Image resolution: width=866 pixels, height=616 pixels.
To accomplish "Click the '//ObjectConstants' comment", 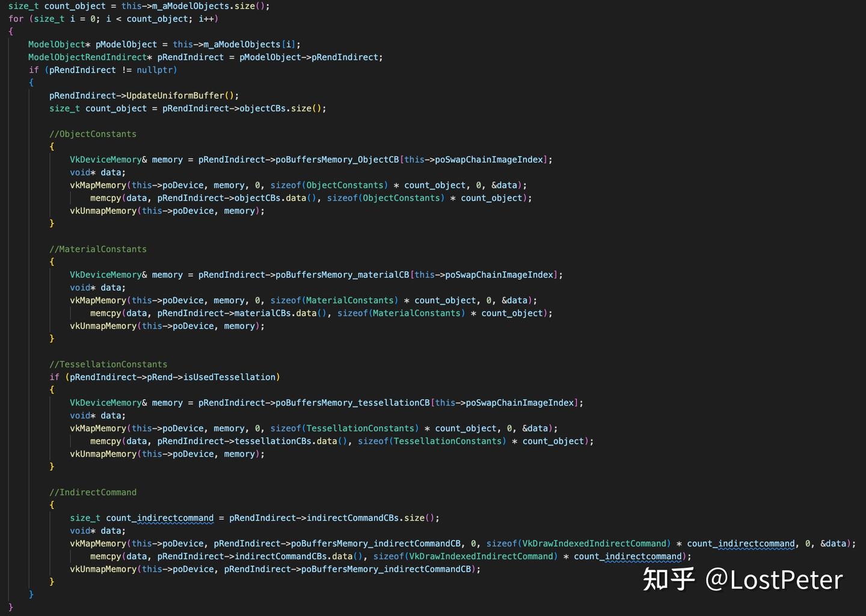I will point(93,134).
